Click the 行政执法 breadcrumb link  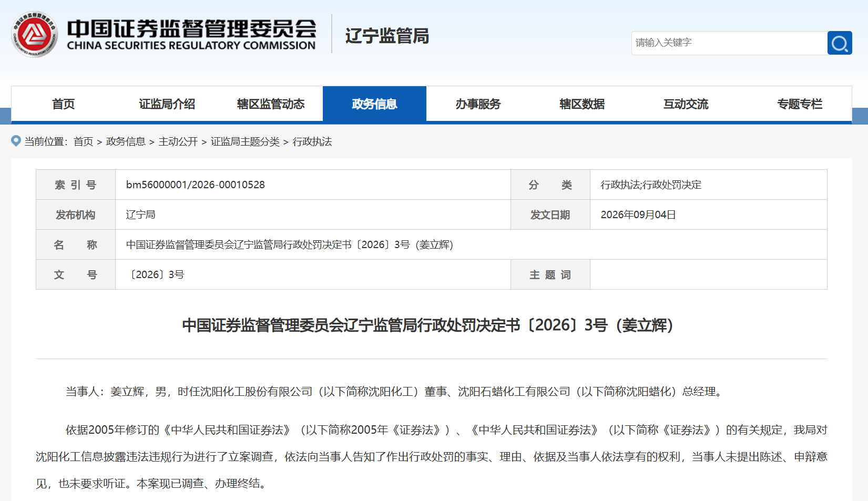pyautogui.click(x=312, y=141)
